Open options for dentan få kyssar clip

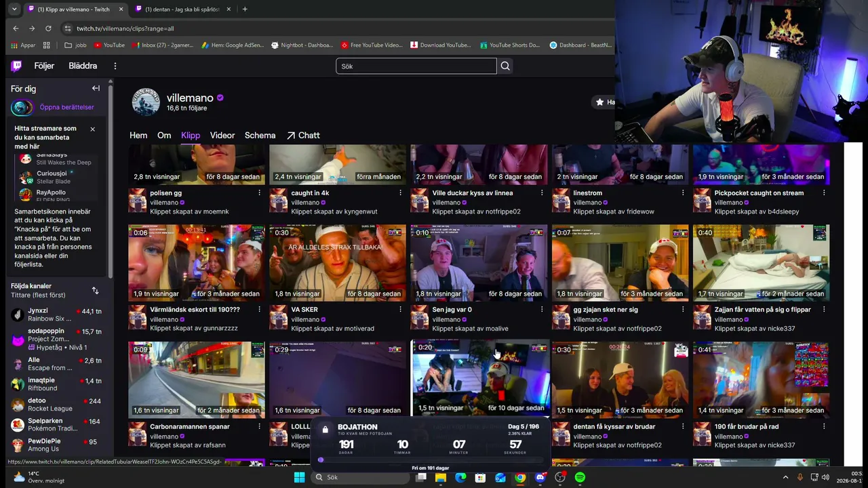click(683, 427)
